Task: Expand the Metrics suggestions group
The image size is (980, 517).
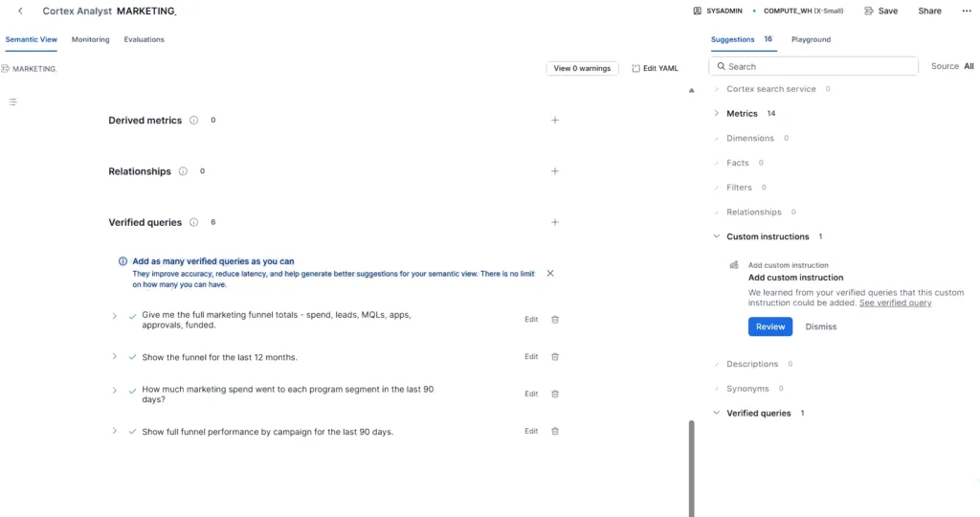Action: [717, 113]
